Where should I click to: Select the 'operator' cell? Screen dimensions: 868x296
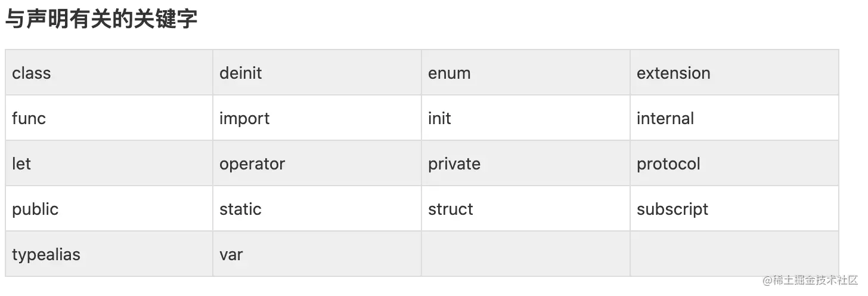tap(317, 164)
